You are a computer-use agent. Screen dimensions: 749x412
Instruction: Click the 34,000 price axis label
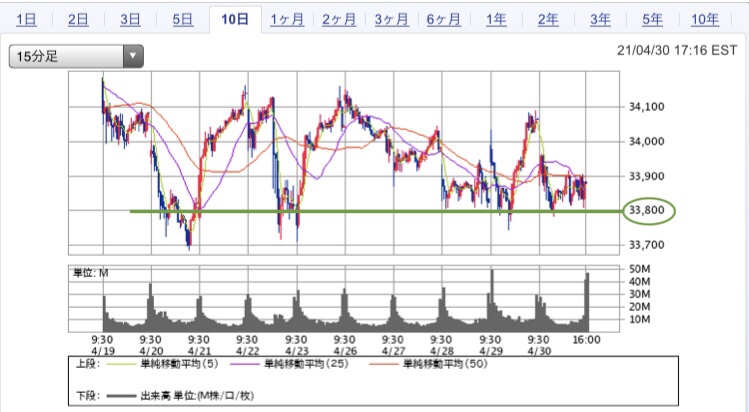(646, 142)
